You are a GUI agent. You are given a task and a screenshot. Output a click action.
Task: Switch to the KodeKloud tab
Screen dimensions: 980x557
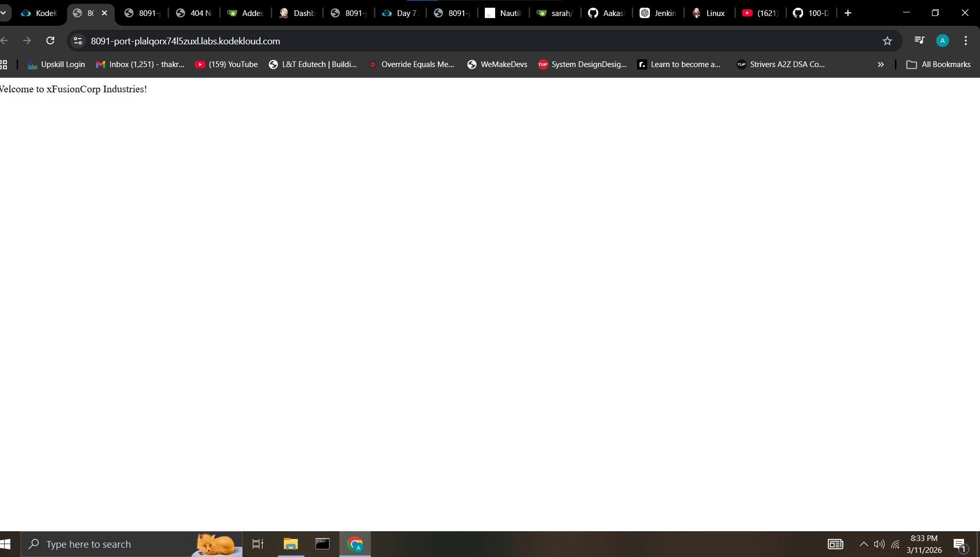tap(40, 13)
